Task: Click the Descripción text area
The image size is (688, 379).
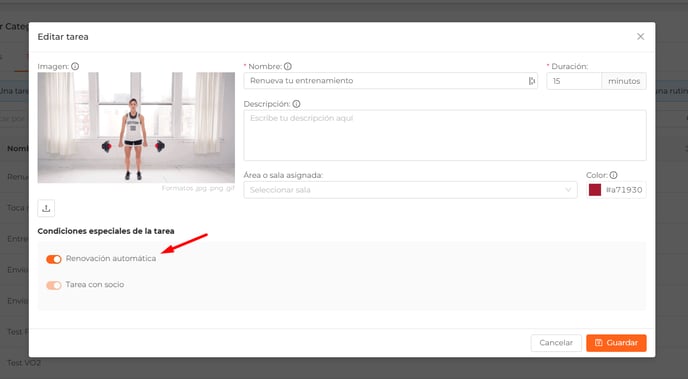Action: pos(445,135)
